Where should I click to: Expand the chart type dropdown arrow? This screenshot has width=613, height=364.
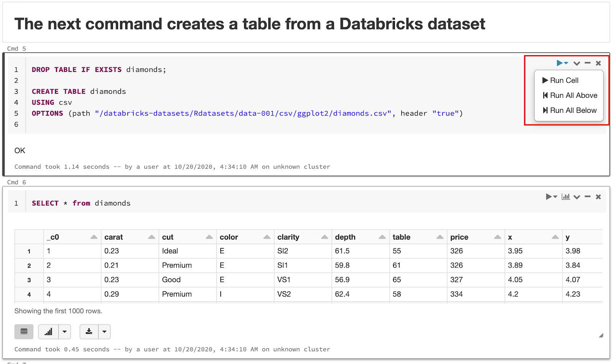pos(65,331)
